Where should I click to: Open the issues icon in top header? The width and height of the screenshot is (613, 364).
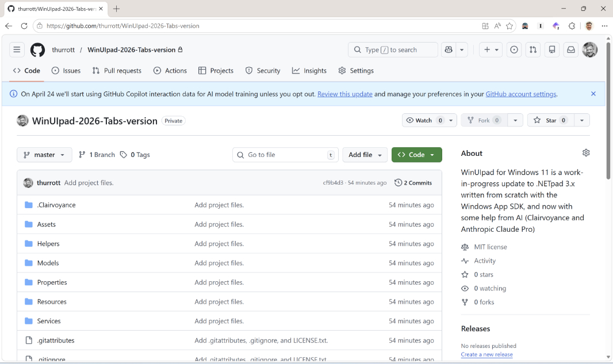[514, 50]
